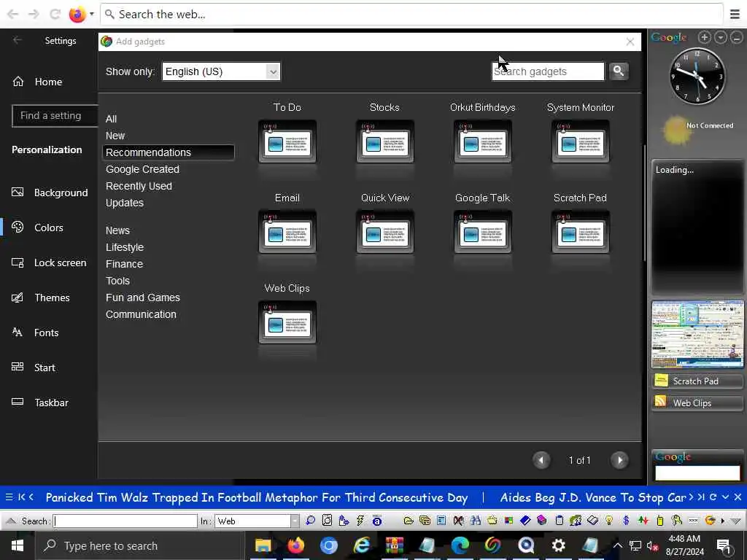The width and height of the screenshot is (747, 560).
Task: Open the Quick View gadget
Action: 385,232
